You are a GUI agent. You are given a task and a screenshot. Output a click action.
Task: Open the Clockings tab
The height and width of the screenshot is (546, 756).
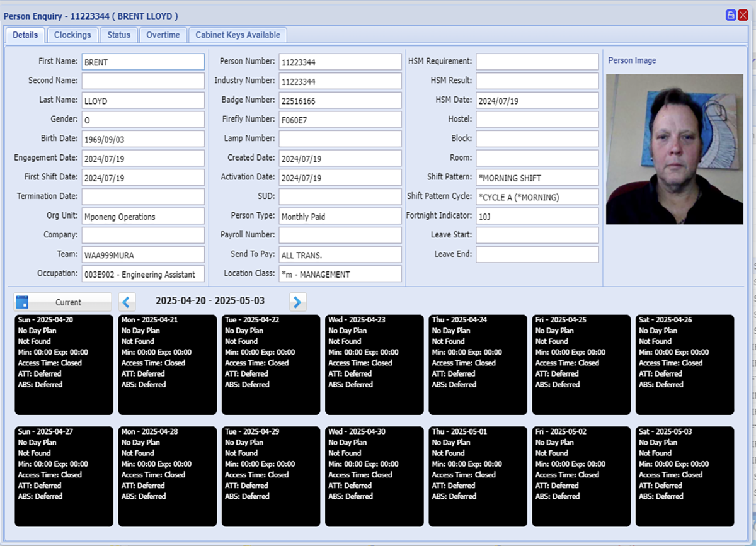(72, 35)
